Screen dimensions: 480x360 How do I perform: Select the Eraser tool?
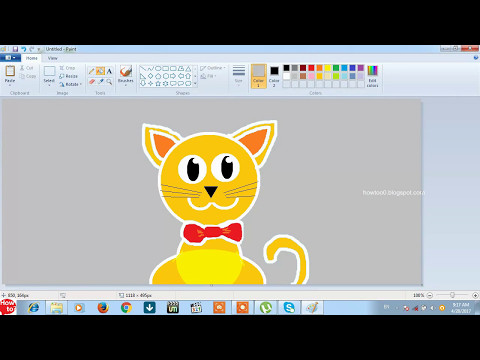pyautogui.click(x=92, y=82)
